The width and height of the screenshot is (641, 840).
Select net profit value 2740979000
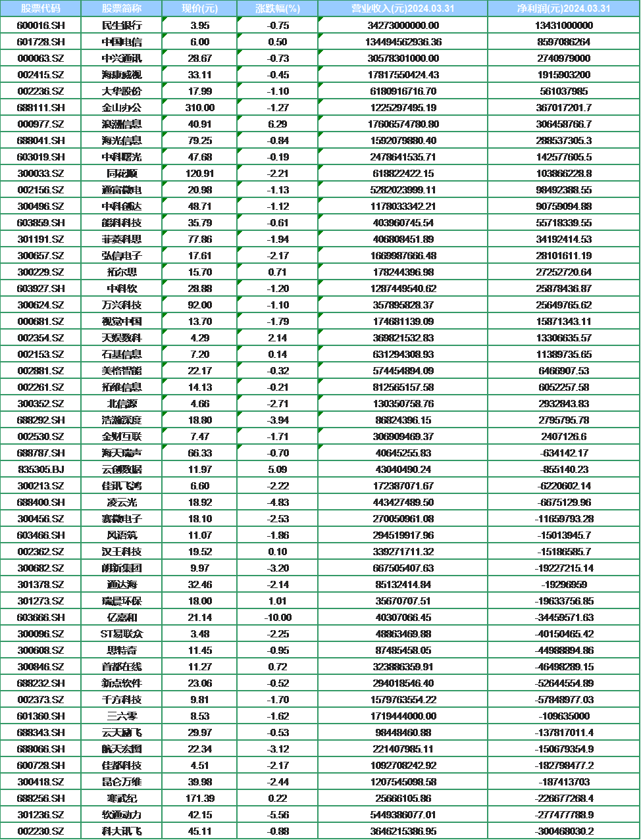[563, 58]
